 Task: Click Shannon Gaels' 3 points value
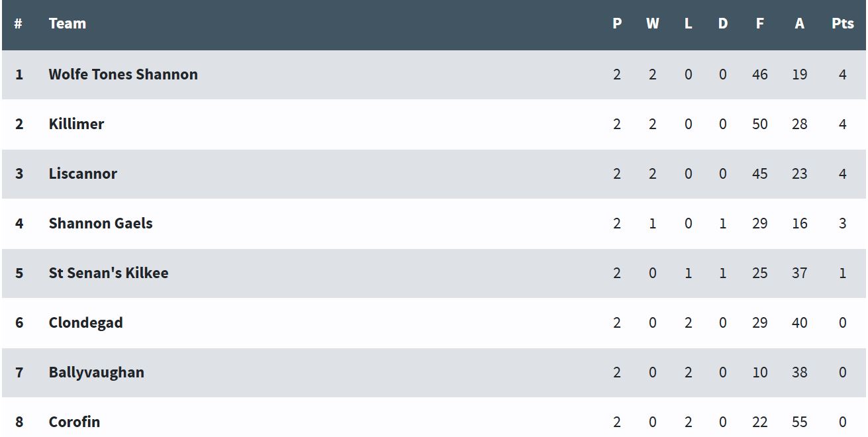842,223
